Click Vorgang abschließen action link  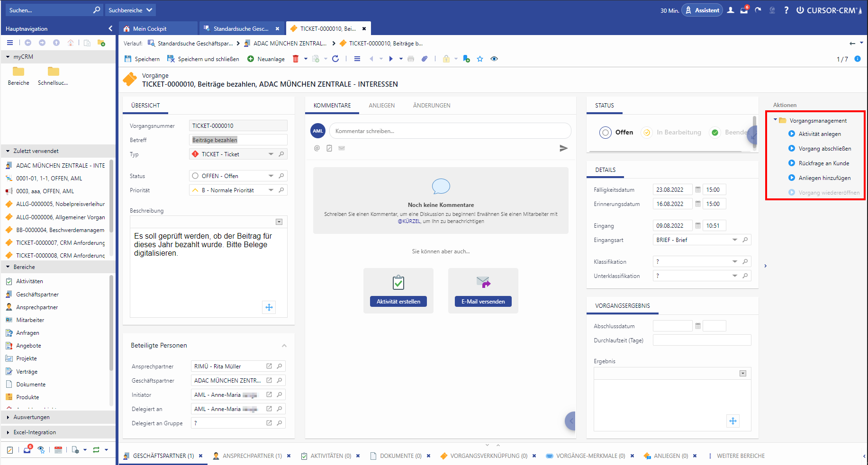click(x=824, y=149)
